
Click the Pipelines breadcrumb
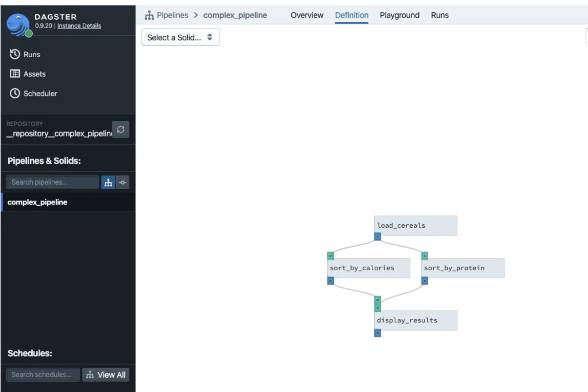[172, 15]
